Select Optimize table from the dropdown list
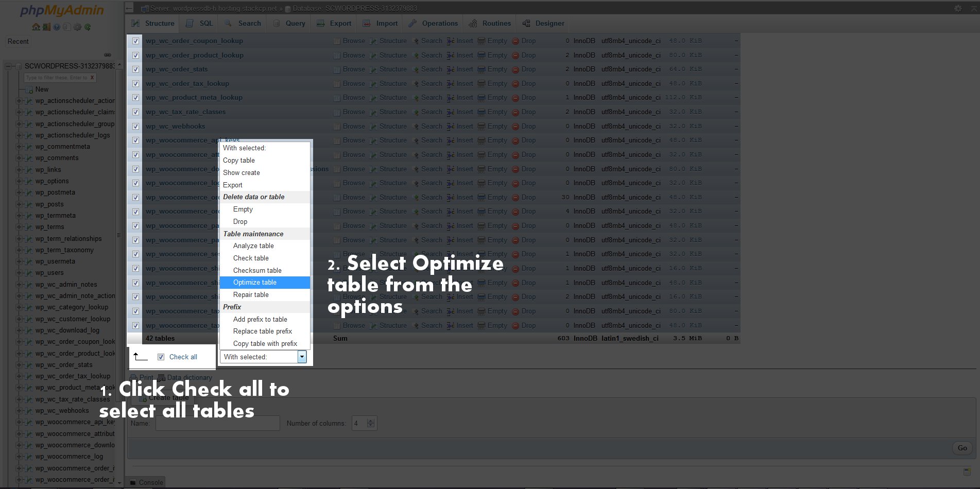 (x=265, y=283)
